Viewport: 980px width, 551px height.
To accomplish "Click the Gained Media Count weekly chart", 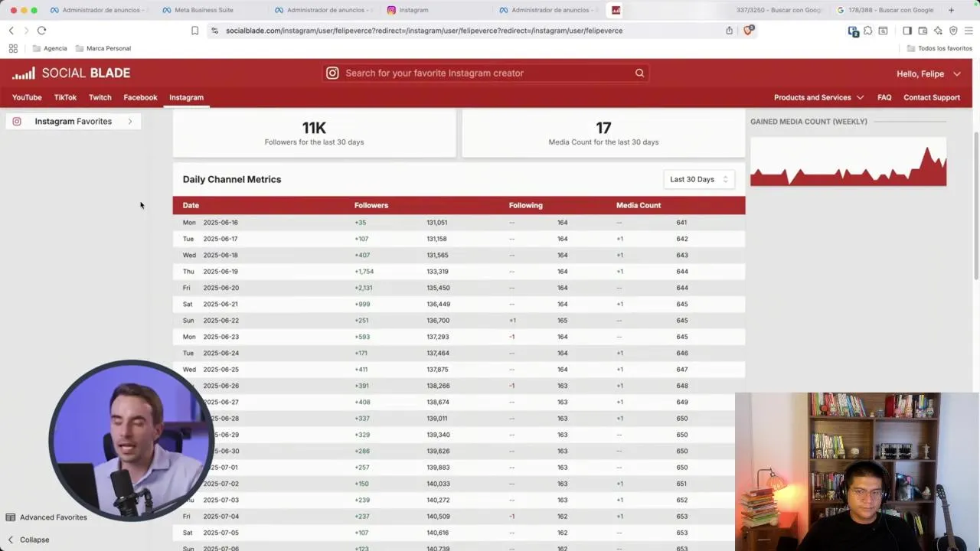I will 848,161.
